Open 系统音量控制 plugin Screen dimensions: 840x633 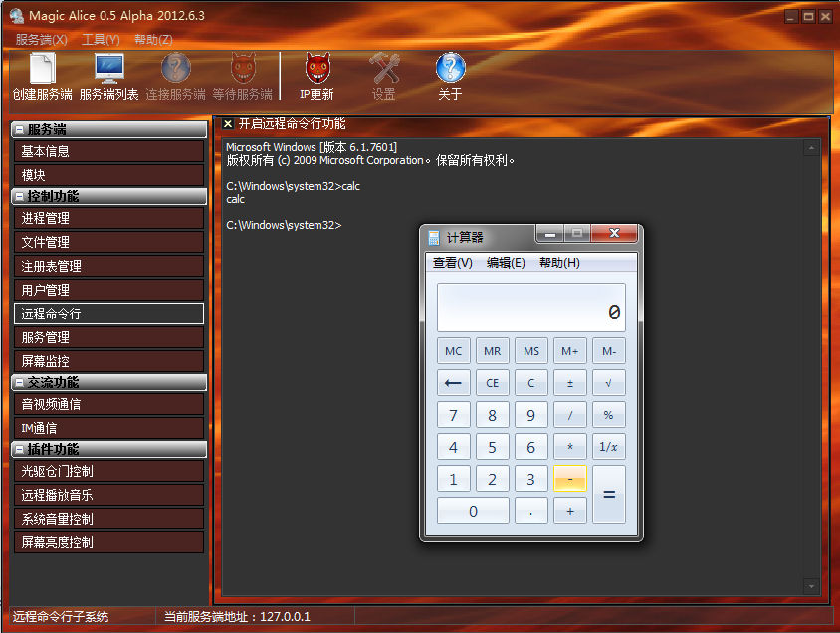[108, 519]
